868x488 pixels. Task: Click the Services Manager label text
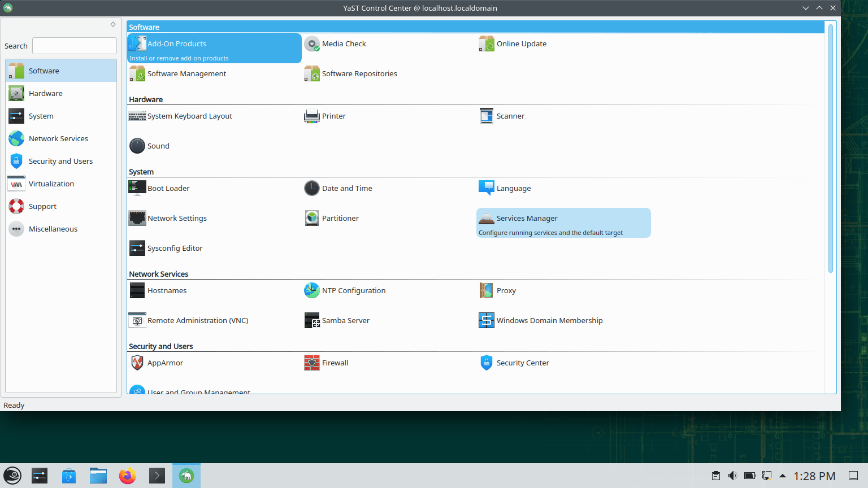point(527,218)
